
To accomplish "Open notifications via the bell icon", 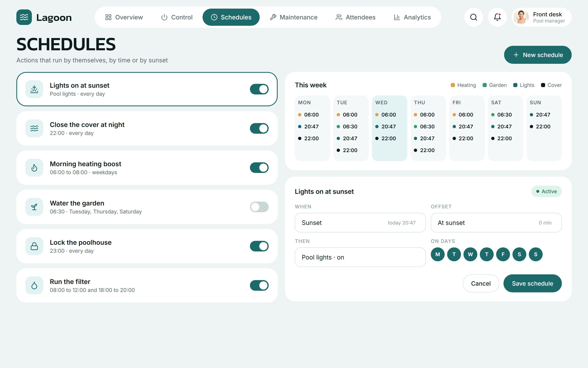I will [497, 17].
